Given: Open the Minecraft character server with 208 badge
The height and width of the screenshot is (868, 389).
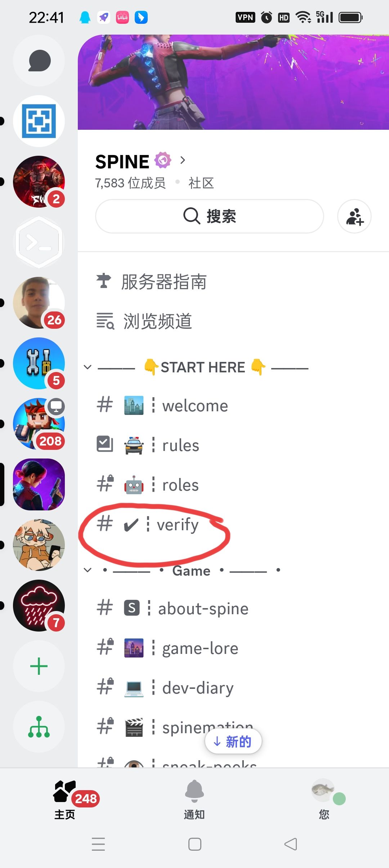Looking at the screenshot, I should coord(39,424).
